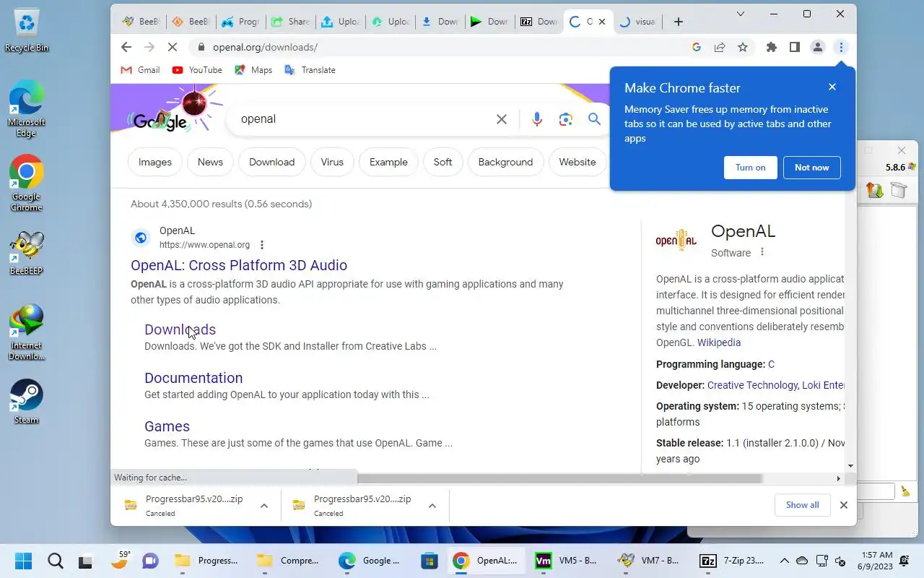Select the Example filter chip
Screen dimensions: 924x578
pos(388,162)
